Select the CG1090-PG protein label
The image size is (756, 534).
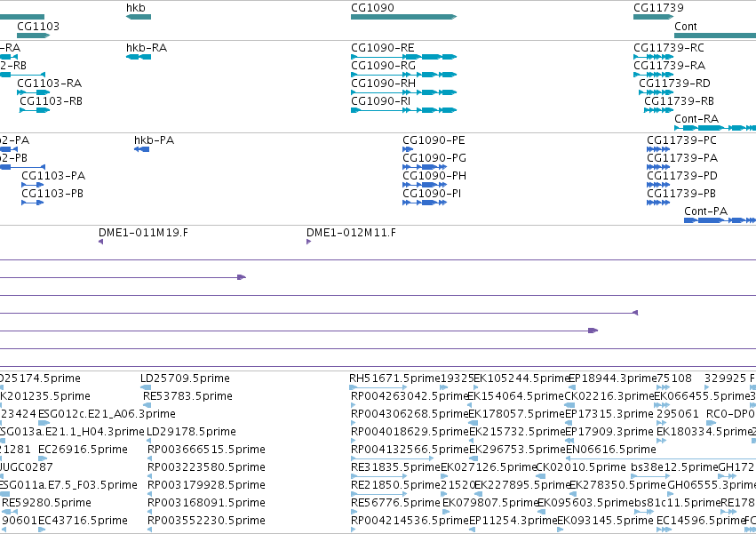tap(434, 158)
